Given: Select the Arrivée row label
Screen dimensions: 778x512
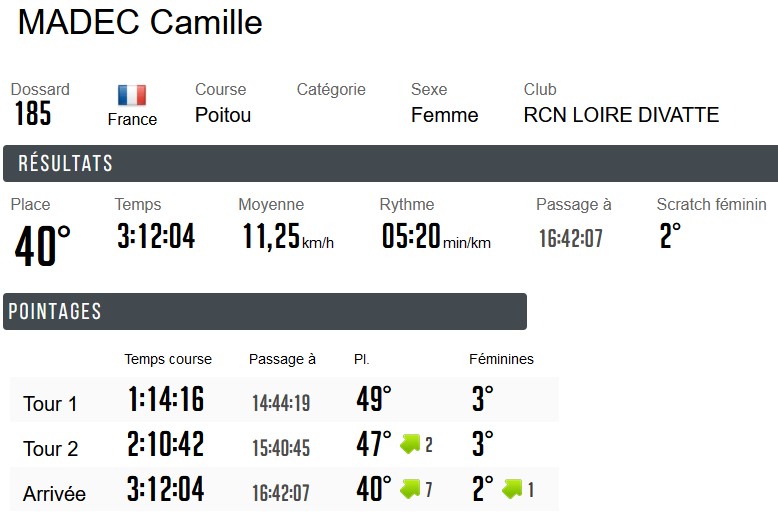Looking at the screenshot, I should click(x=54, y=494).
